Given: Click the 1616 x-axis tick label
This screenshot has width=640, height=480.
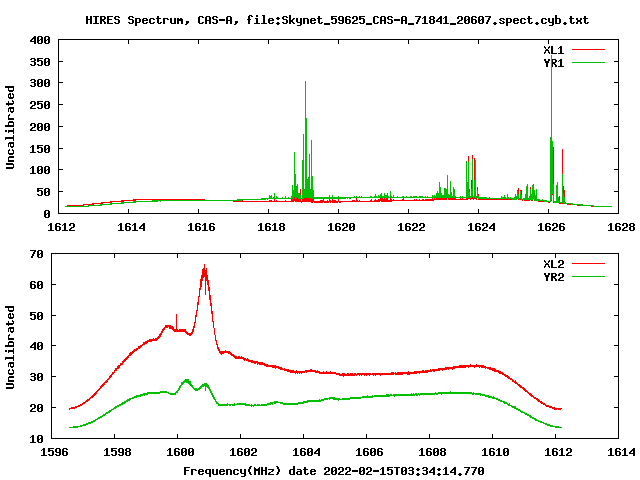Looking at the screenshot, I should pyautogui.click(x=201, y=227).
